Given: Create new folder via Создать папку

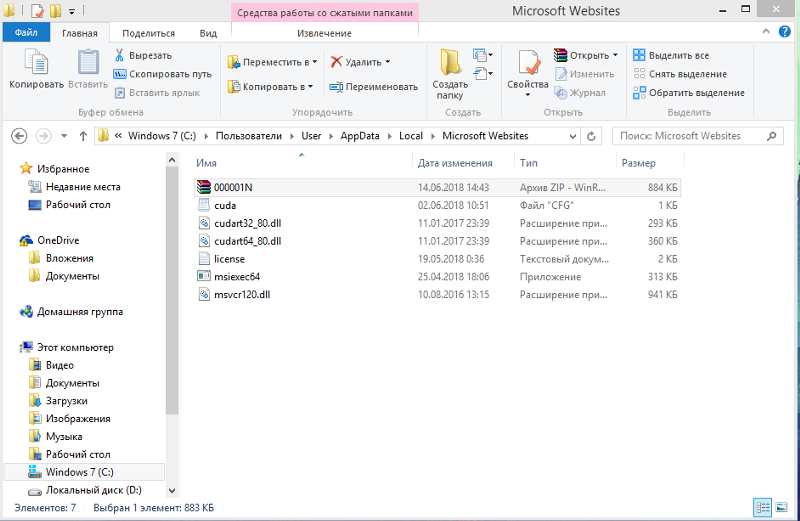Looking at the screenshot, I should point(450,75).
